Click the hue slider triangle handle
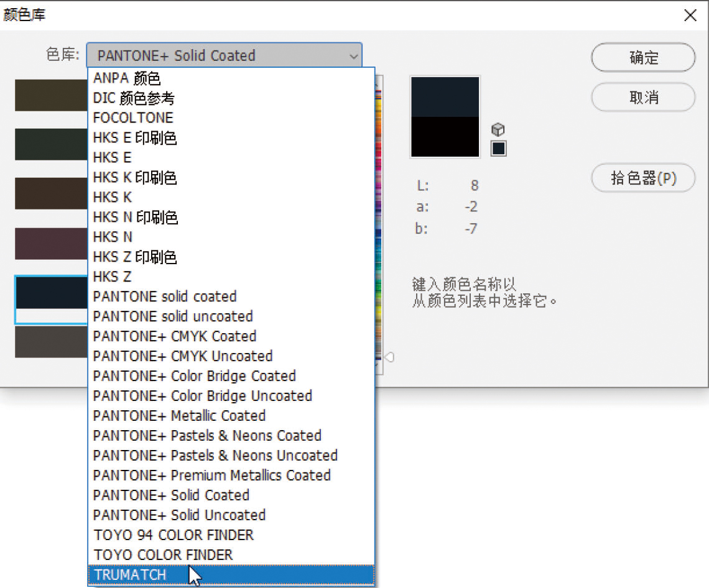 389,357
